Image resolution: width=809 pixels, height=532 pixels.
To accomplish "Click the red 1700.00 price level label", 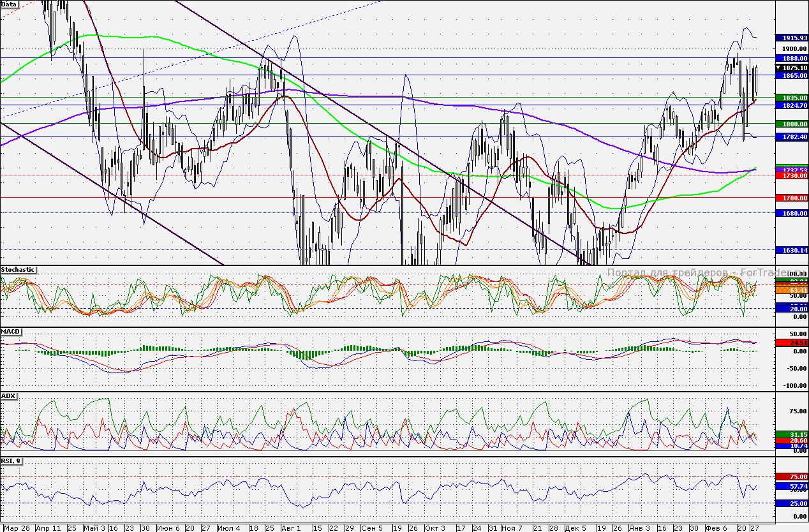I will coord(792,198).
